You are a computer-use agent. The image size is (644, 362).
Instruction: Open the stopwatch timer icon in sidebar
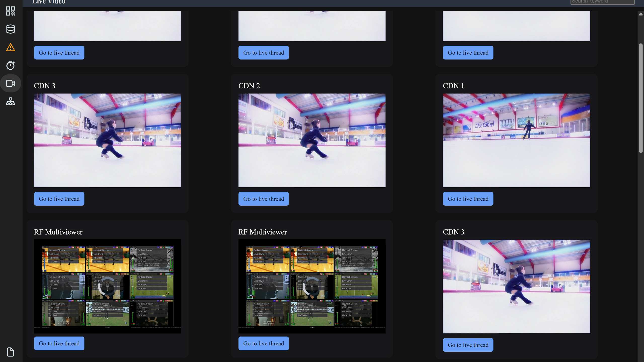click(11, 65)
